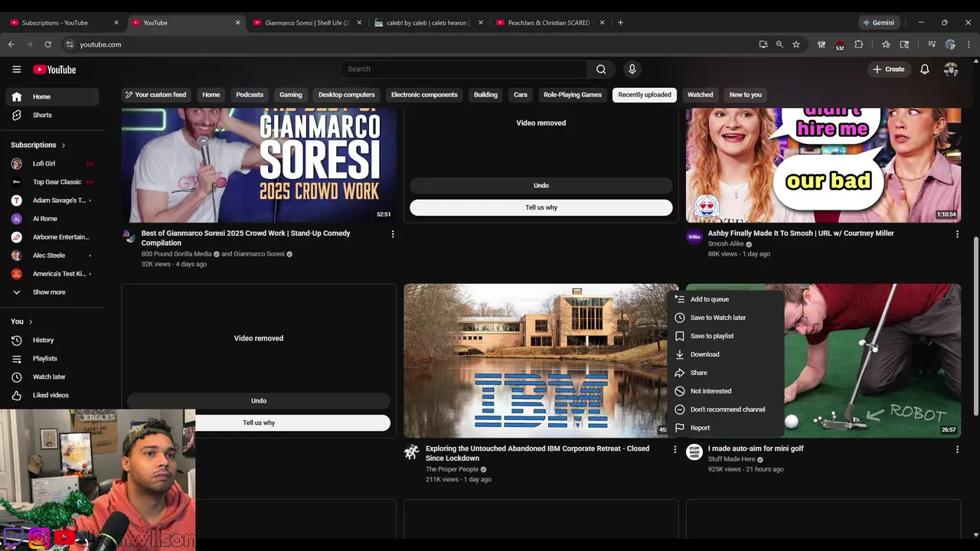
Task: Bookmark this page with the star
Action: click(x=796, y=44)
